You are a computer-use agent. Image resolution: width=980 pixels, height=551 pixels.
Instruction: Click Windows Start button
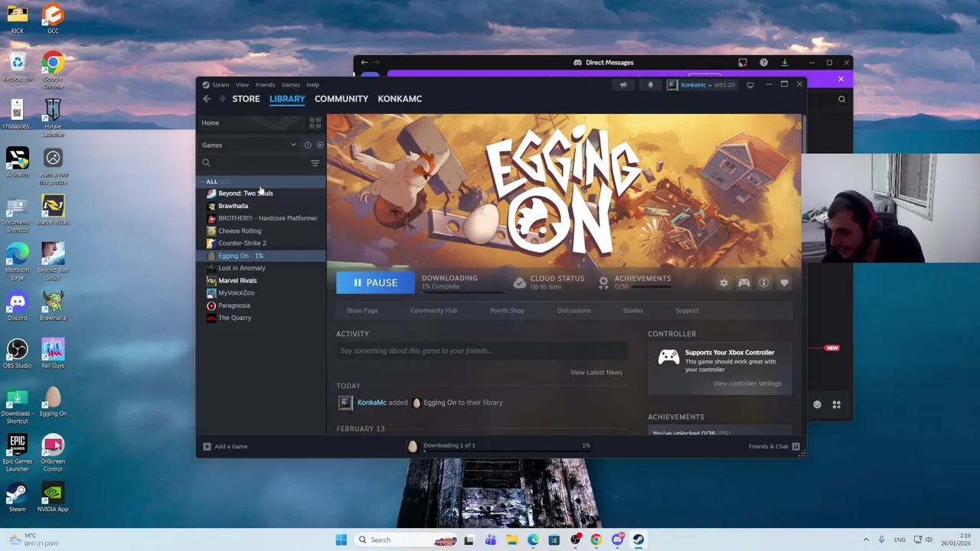pyautogui.click(x=341, y=540)
